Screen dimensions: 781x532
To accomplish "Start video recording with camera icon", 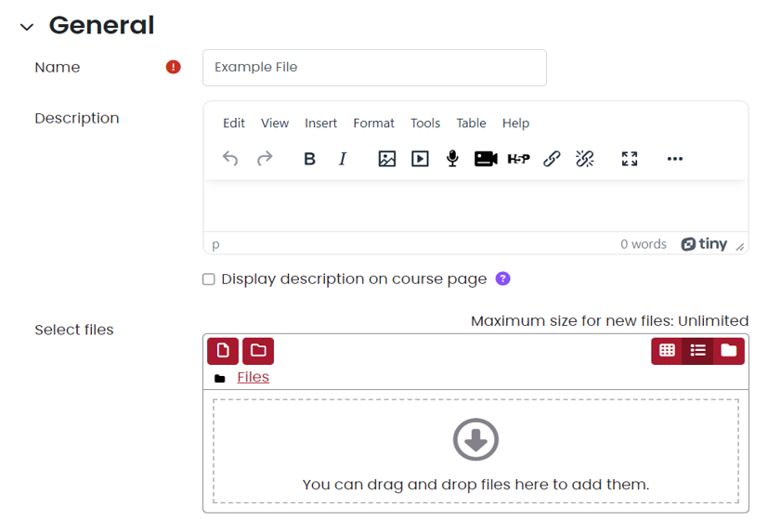I will click(x=486, y=159).
